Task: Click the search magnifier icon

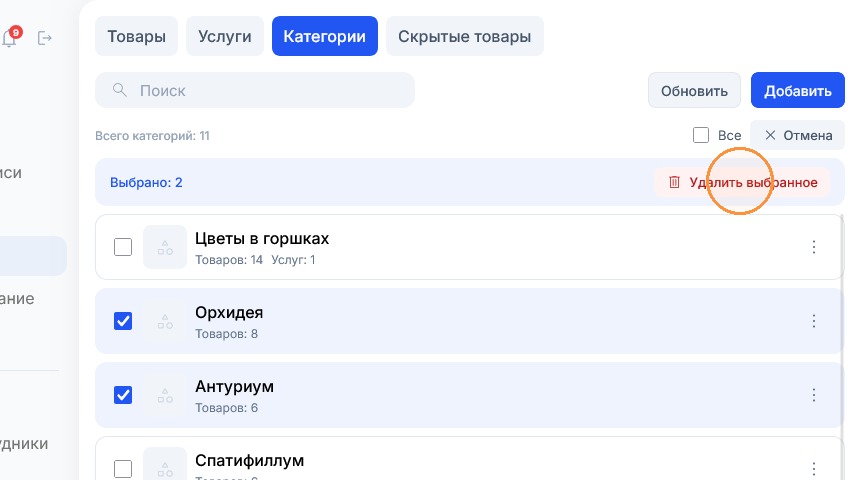Action: [x=119, y=90]
